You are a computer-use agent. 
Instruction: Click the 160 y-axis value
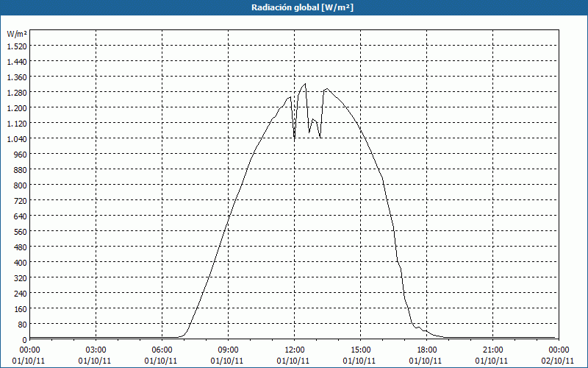[x=21, y=309]
